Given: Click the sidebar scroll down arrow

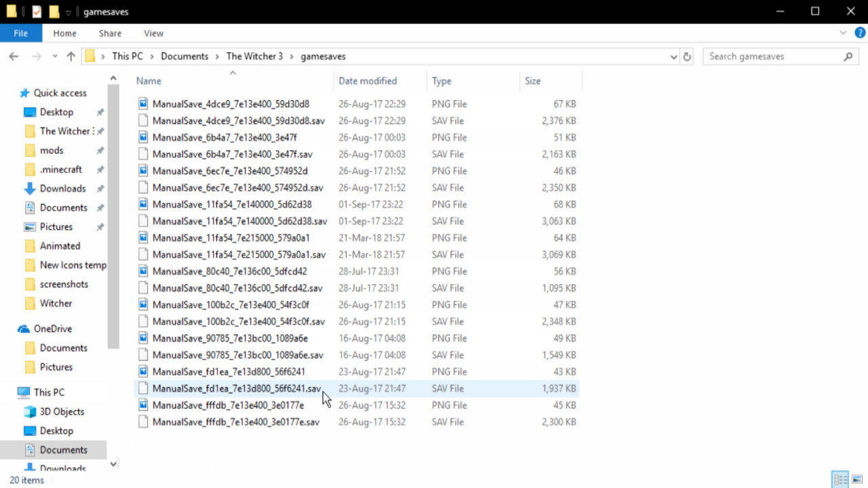Looking at the screenshot, I should pyautogui.click(x=113, y=464).
